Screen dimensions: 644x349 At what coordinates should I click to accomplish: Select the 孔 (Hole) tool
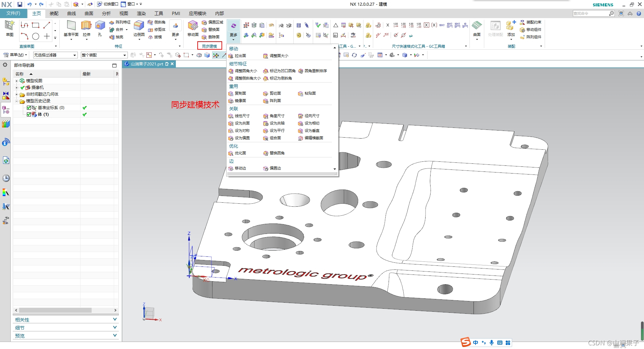100,28
